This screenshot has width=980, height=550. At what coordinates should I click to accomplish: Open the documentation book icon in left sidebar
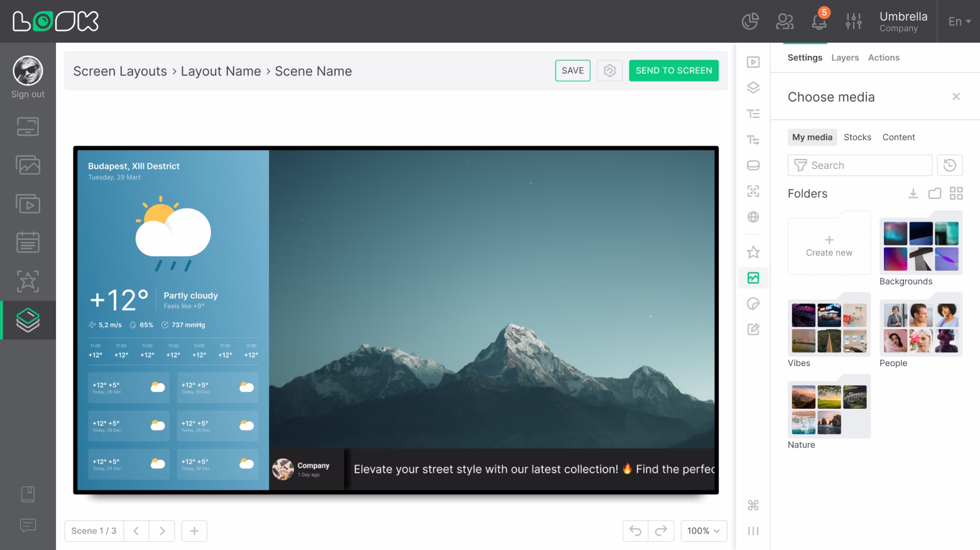[28, 494]
